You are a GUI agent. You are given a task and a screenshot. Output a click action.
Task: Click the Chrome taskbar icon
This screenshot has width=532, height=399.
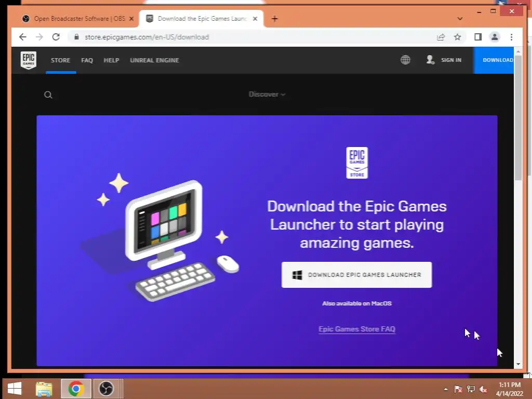(x=76, y=389)
